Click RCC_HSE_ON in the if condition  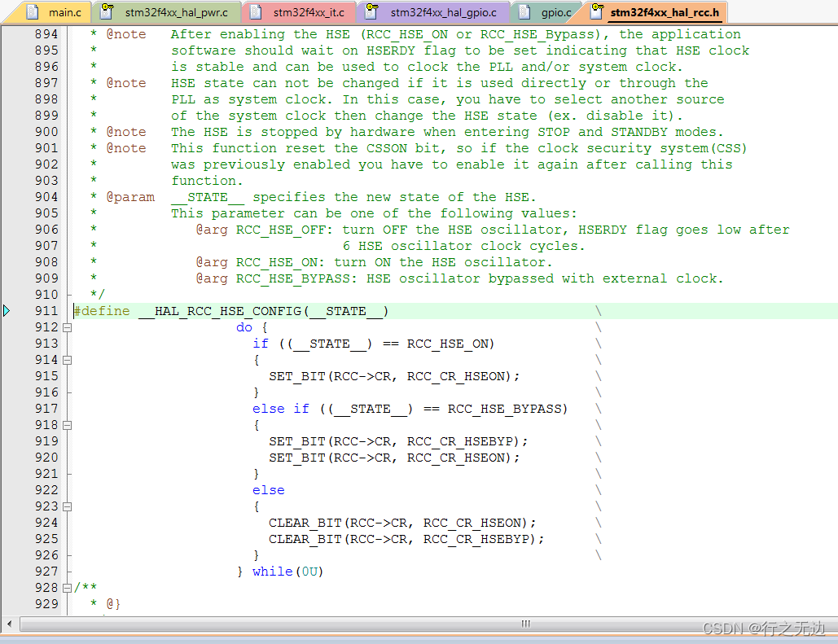click(448, 344)
